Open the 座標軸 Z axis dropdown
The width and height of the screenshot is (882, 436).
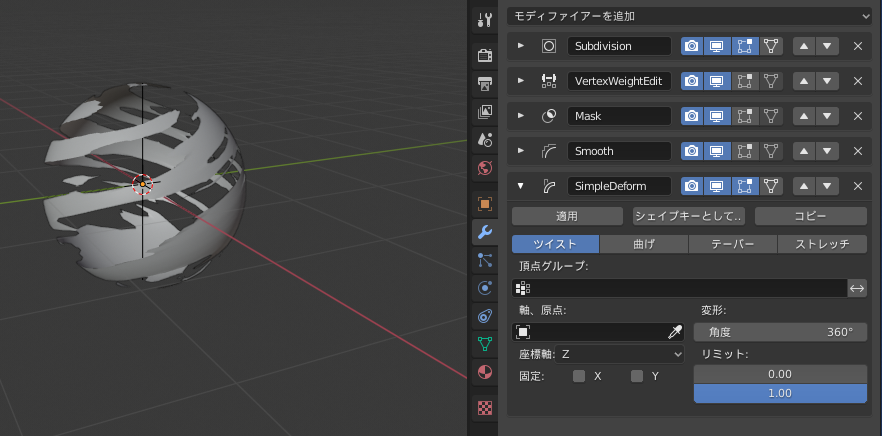[620, 354]
